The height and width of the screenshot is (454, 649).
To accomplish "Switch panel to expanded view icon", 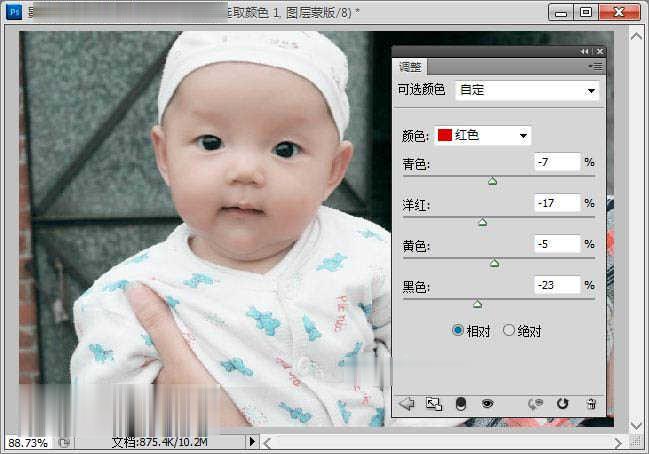I will (434, 404).
